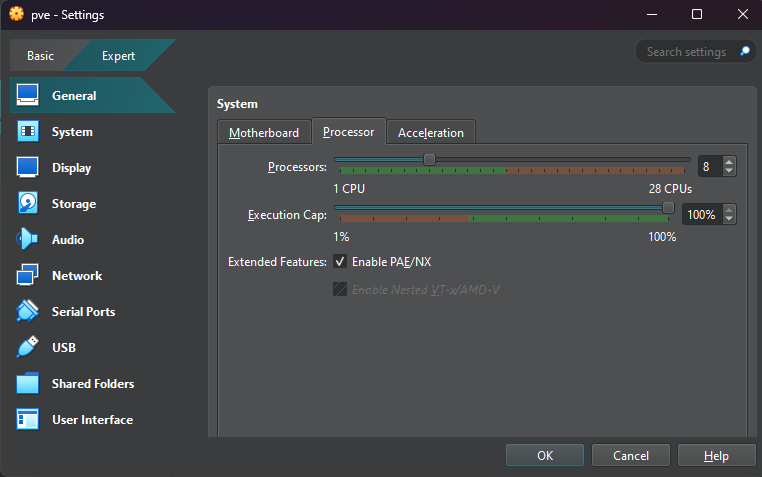The height and width of the screenshot is (477, 762).
Task: Open the Serial Ports icon
Action: (x=28, y=312)
